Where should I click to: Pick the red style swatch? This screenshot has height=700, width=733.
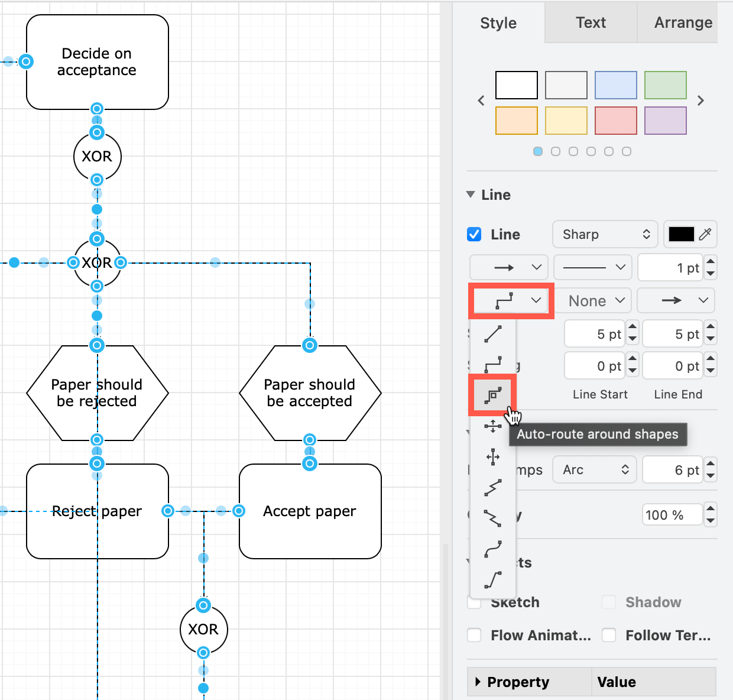[616, 121]
